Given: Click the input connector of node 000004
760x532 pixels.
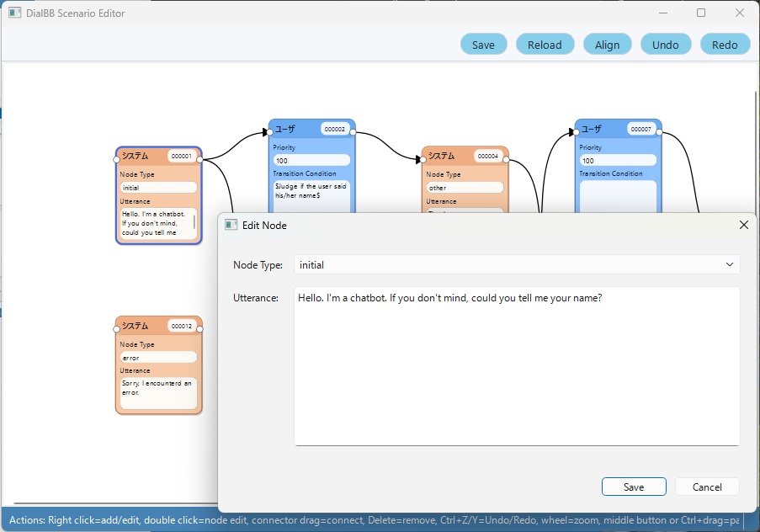Looking at the screenshot, I should tap(423, 160).
